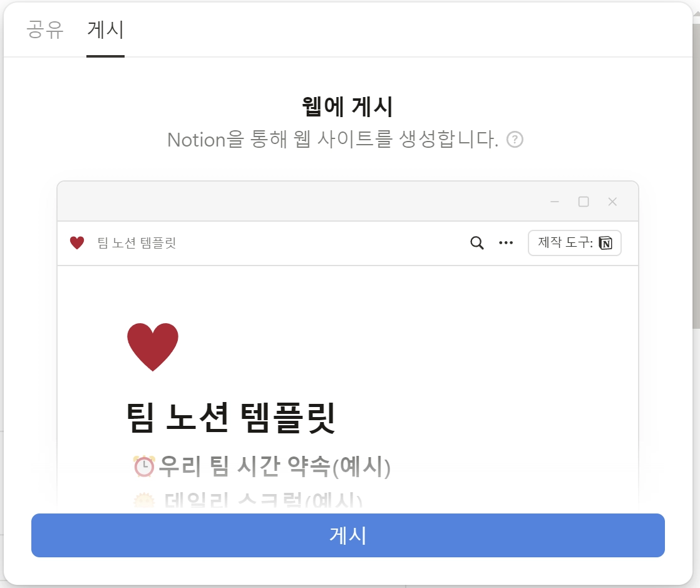700x588 pixels.
Task: Click the preview window close X icon
Action: (x=612, y=202)
